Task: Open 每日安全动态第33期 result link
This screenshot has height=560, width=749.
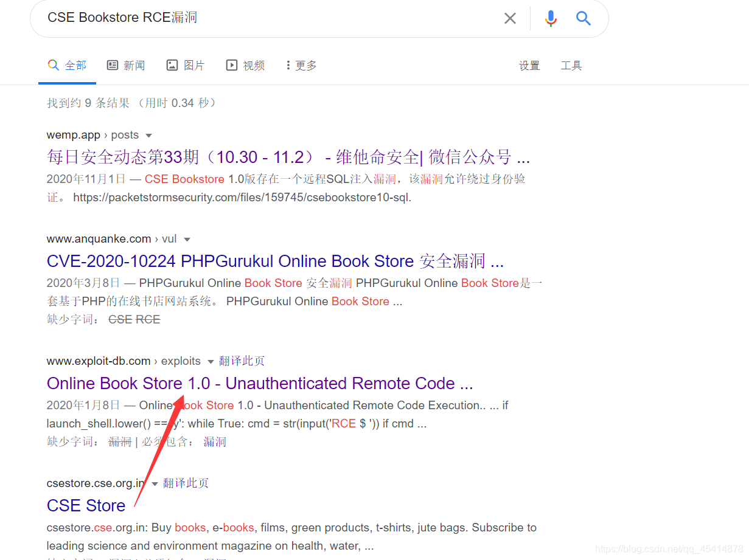Action: (x=288, y=157)
